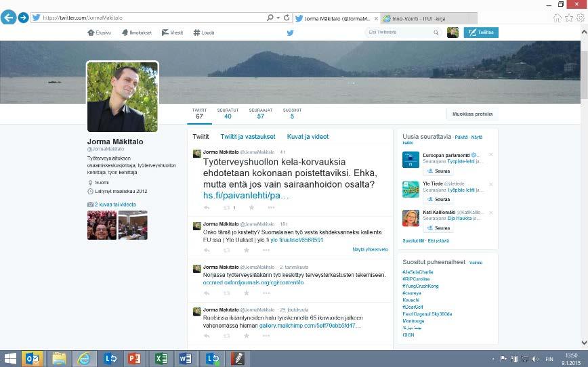Open Viestit messages
This screenshot has width=588, height=367.
click(173, 33)
